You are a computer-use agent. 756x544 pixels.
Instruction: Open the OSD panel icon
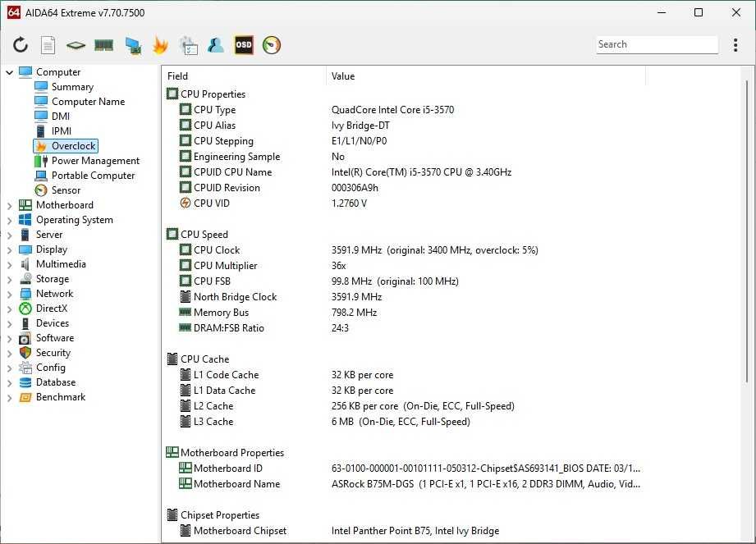point(244,45)
